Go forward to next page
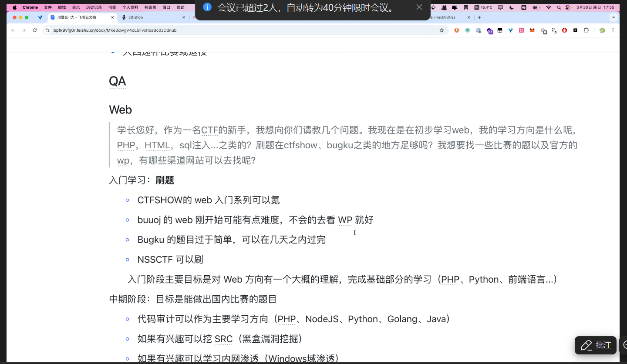 point(24,30)
